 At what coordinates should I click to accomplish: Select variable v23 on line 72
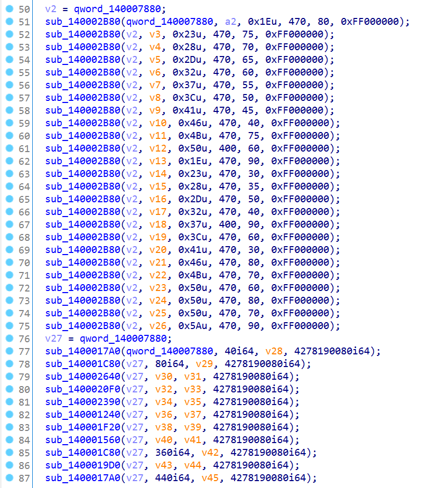pyautogui.click(x=158, y=288)
